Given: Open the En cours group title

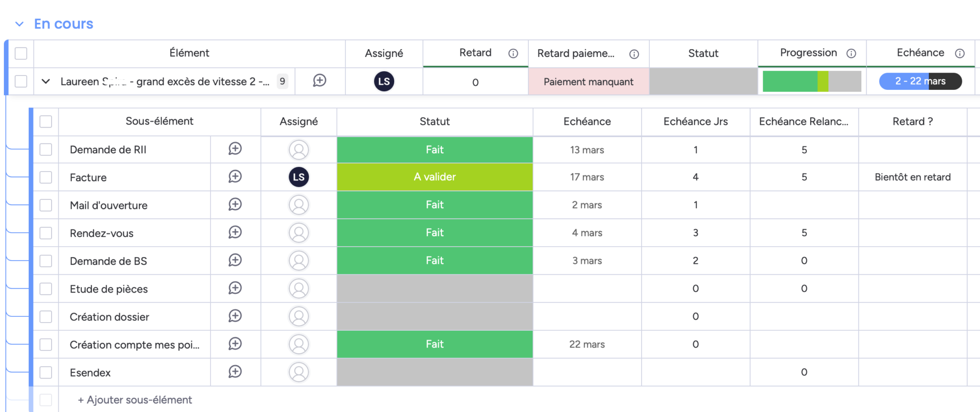Looking at the screenshot, I should point(64,24).
